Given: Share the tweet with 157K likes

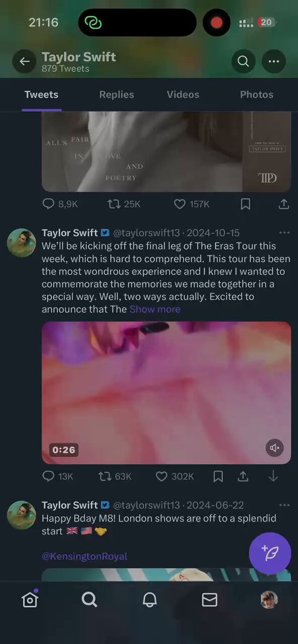Looking at the screenshot, I should [x=284, y=204].
